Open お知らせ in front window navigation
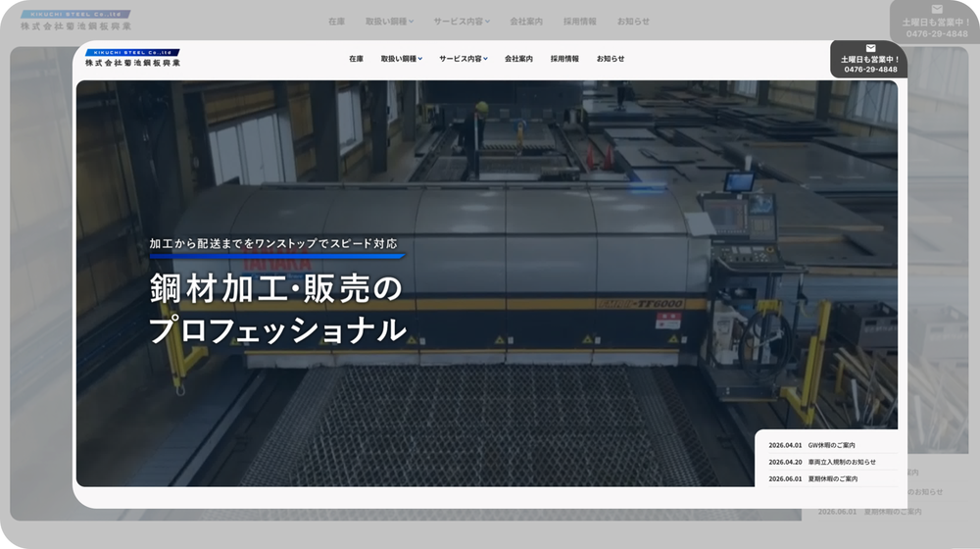The width and height of the screenshot is (980, 549). (611, 59)
